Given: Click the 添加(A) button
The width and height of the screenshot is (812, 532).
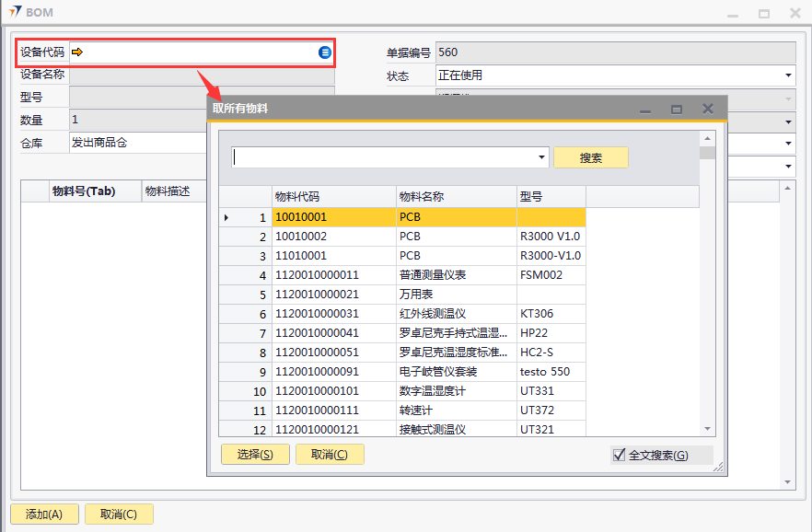Looking at the screenshot, I should click(43, 515).
